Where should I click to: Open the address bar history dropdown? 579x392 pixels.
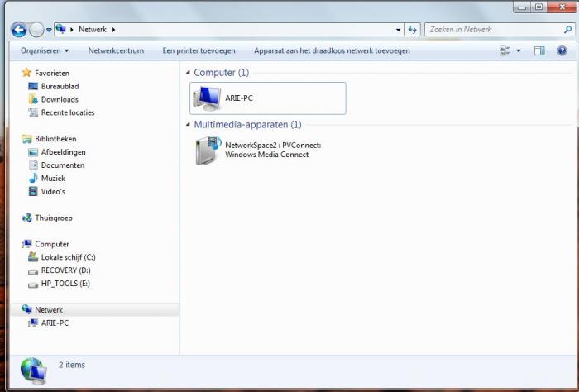click(x=398, y=30)
